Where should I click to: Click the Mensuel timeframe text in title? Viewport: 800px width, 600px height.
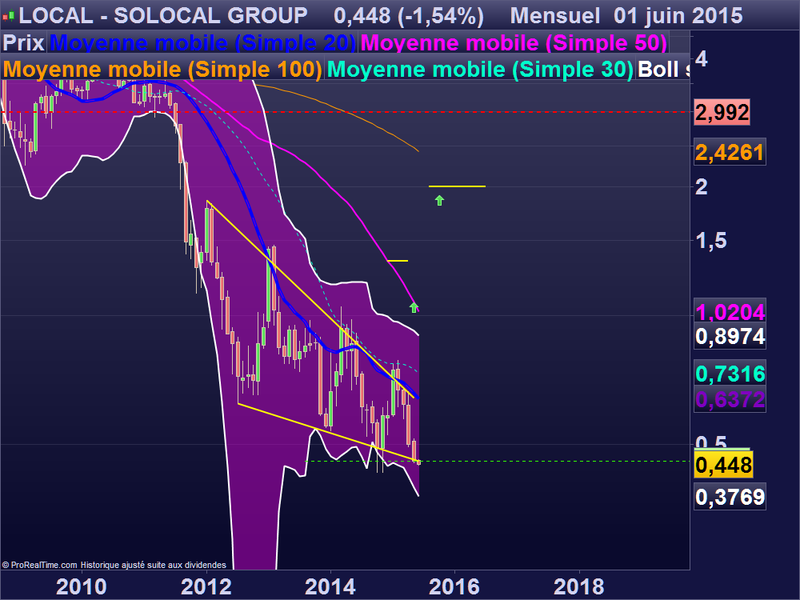tap(555, 16)
